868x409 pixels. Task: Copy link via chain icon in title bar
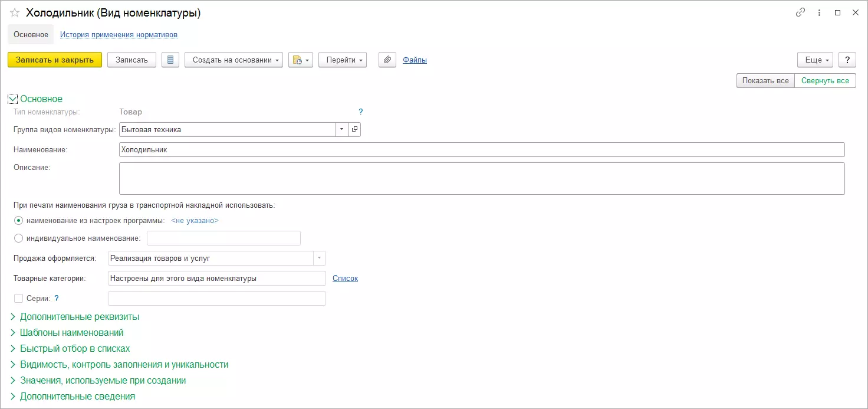(800, 12)
